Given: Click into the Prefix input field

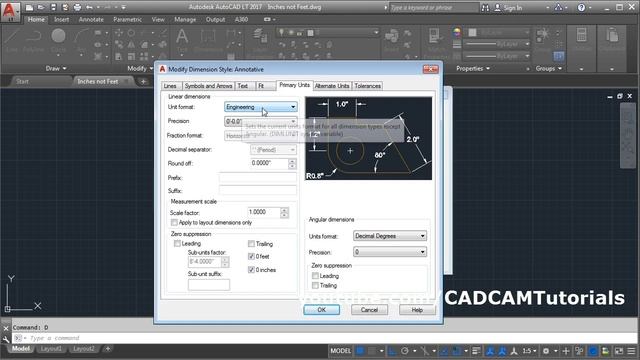Looking at the screenshot, I should 258,178.
